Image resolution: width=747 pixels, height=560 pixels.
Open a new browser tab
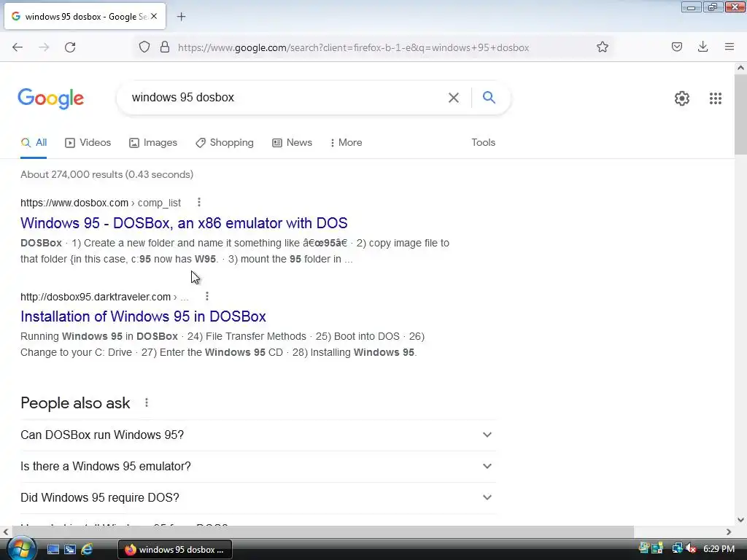coord(181,17)
